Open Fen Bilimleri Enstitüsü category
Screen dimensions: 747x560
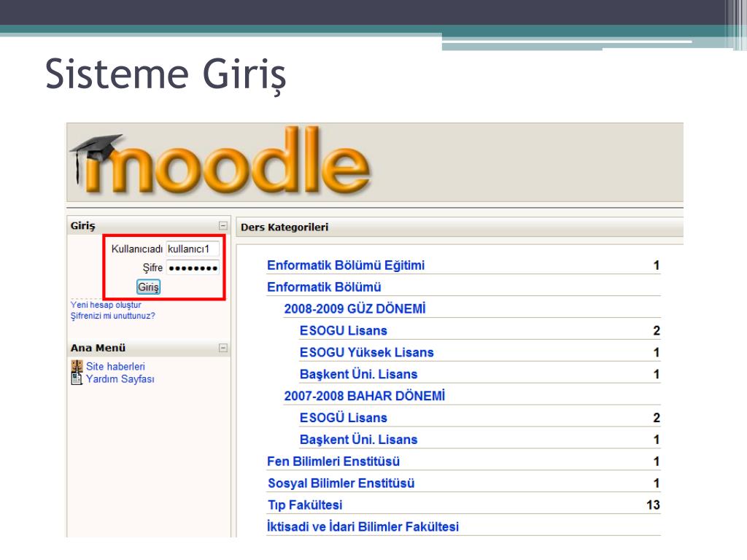click(x=333, y=462)
